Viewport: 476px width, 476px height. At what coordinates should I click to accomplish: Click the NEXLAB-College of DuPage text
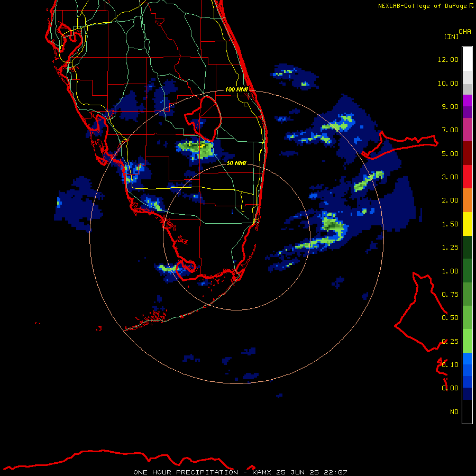pyautogui.click(x=423, y=6)
